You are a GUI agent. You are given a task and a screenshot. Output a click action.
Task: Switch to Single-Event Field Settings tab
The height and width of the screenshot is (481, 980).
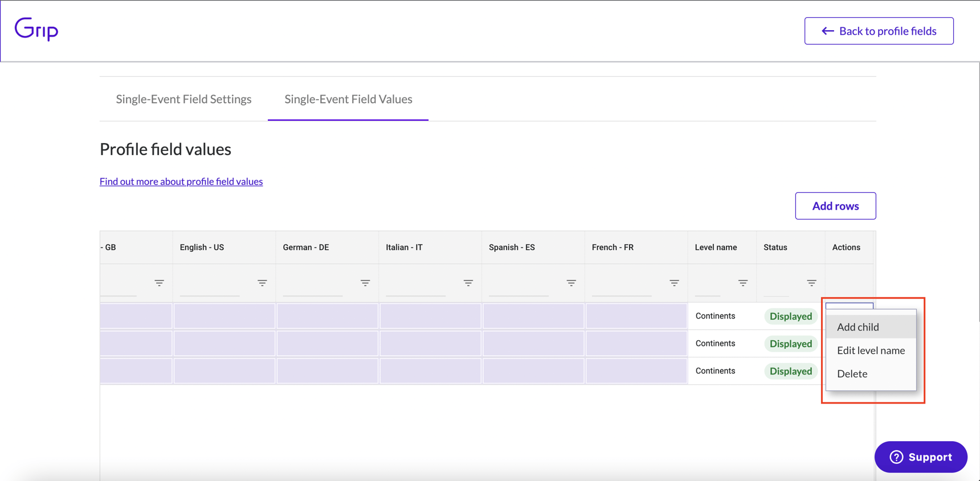(x=183, y=99)
